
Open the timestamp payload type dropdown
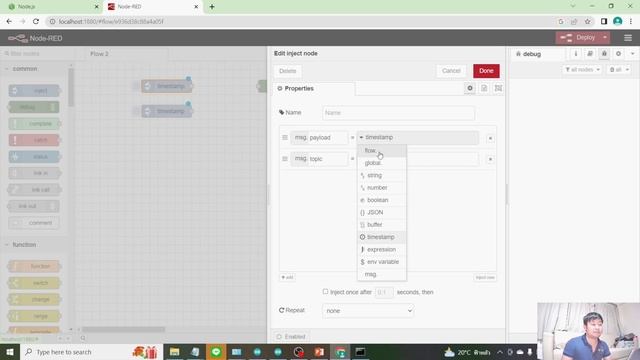point(418,138)
